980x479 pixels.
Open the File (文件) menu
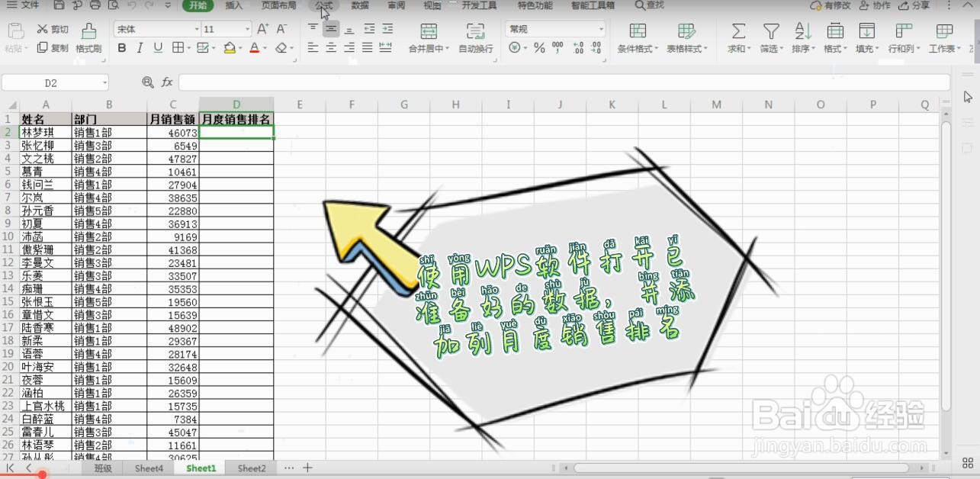tap(23, 5)
